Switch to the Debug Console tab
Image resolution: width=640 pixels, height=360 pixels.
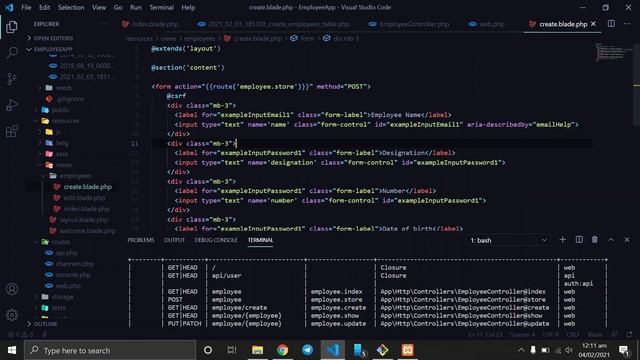[216, 240]
